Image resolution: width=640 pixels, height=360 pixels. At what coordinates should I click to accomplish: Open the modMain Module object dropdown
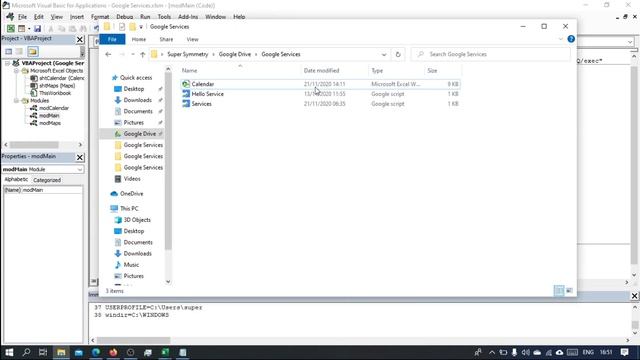click(80, 169)
